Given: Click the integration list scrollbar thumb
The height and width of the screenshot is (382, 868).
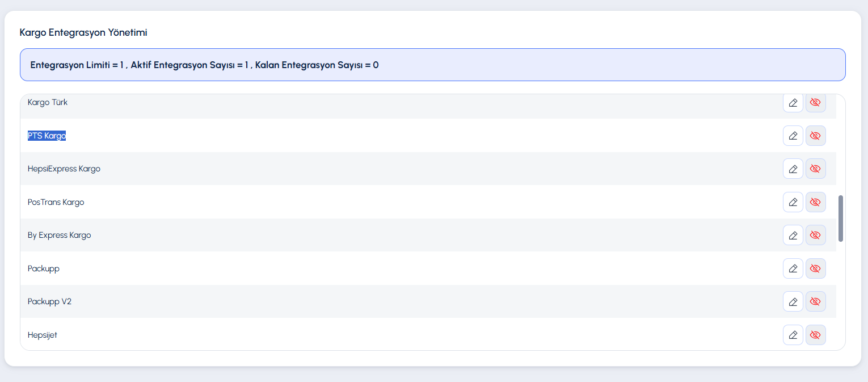Looking at the screenshot, I should point(841,219).
